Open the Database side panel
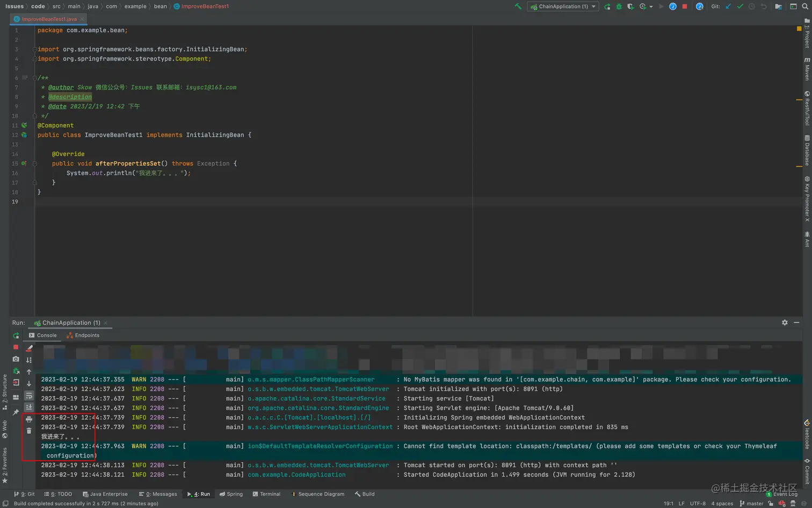 pyautogui.click(x=807, y=150)
